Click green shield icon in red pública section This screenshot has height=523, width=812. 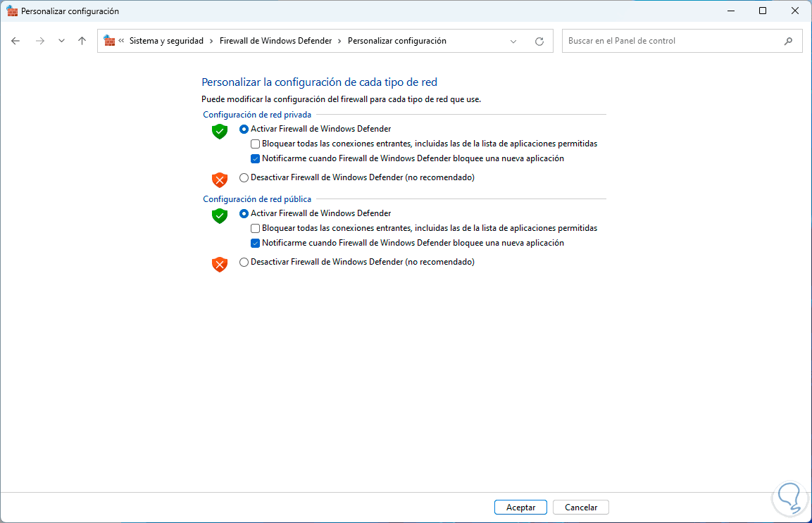220,216
